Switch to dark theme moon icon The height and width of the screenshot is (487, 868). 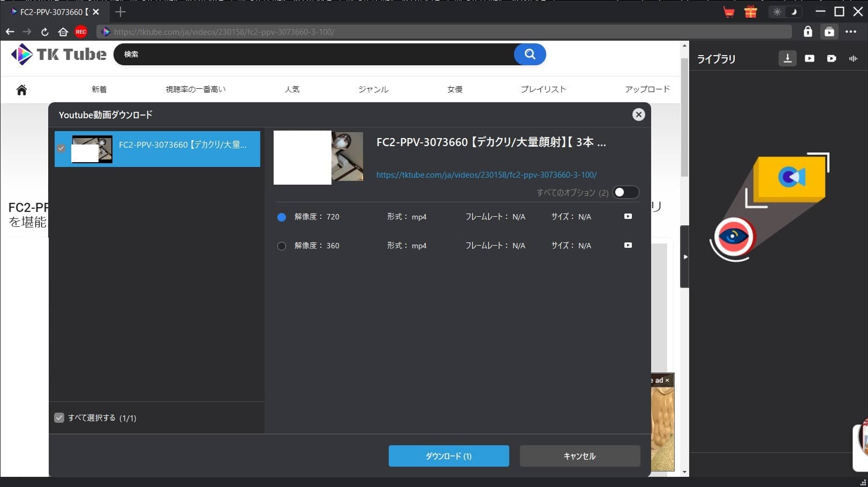[795, 12]
